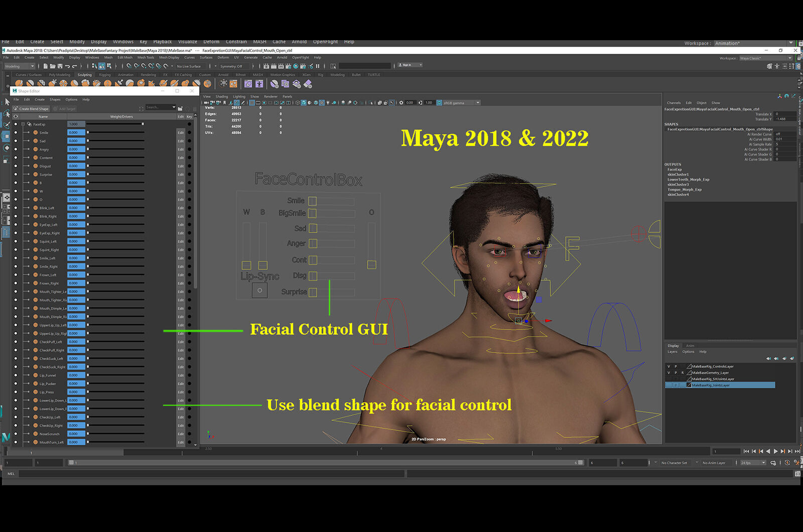This screenshot has height=532, width=803.
Task: Open the 24 fps frame rate dropdown
Action: coord(753,463)
